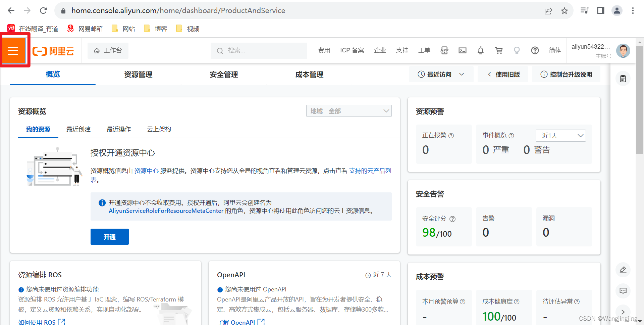
Task: Open the 企业 menu
Action: (x=380, y=50)
